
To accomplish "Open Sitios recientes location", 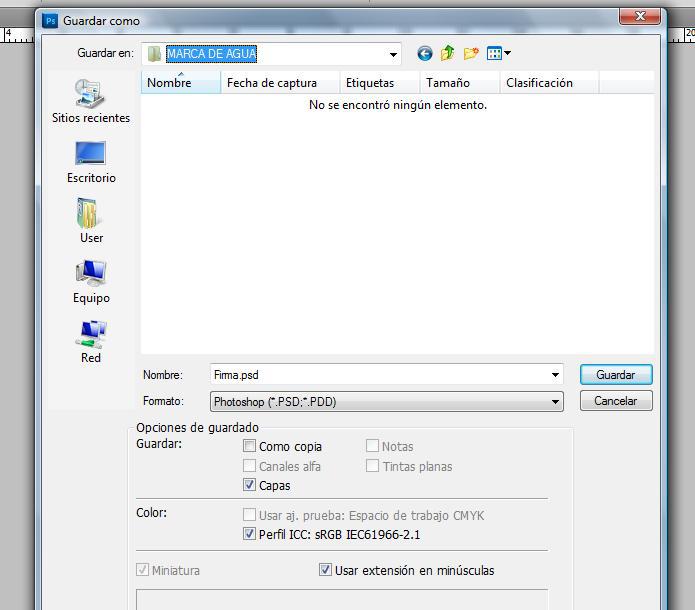I will [x=91, y=101].
